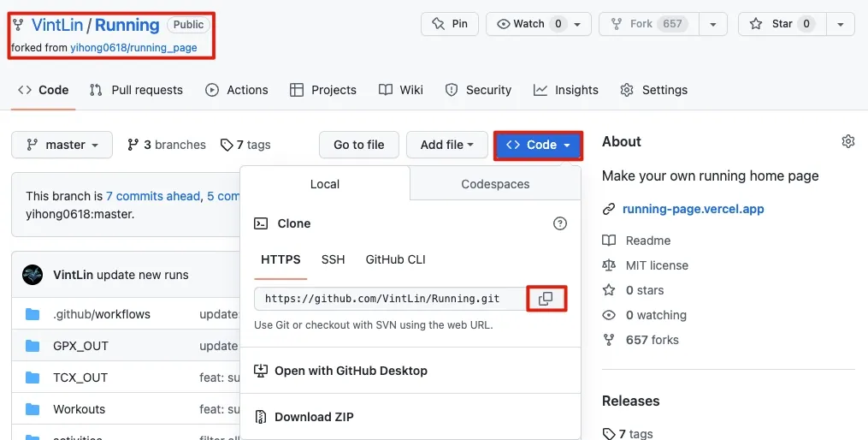Image resolution: width=868 pixels, height=440 pixels.
Task: Click the GPX_OUT folder icon
Action: click(32, 346)
